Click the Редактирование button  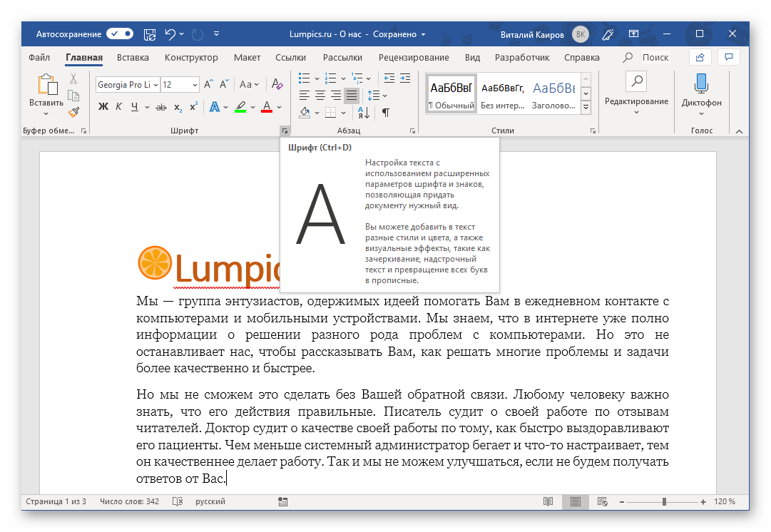(636, 91)
